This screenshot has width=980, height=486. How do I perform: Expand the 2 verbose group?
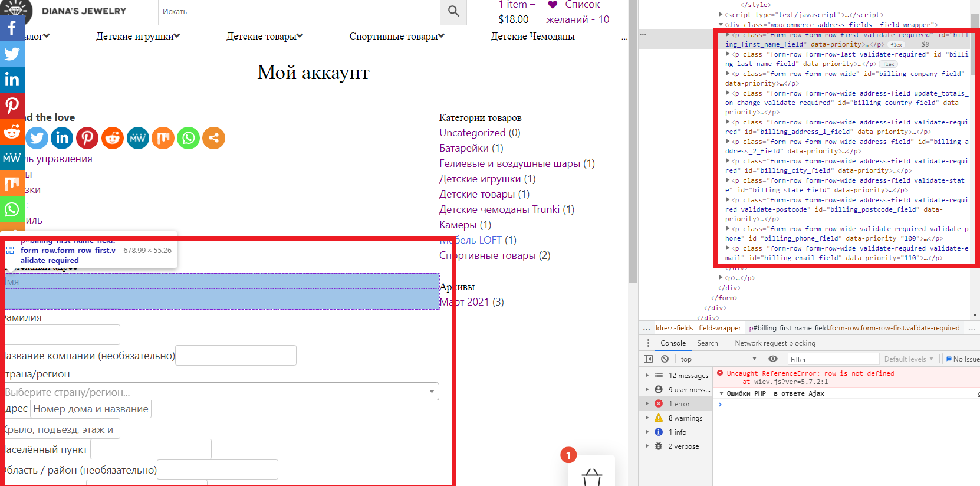(677, 446)
